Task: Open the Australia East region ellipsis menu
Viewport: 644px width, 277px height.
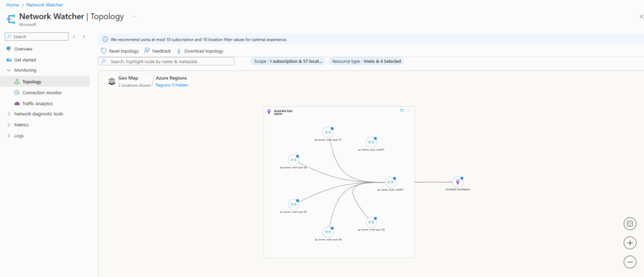Action: pyautogui.click(x=409, y=111)
